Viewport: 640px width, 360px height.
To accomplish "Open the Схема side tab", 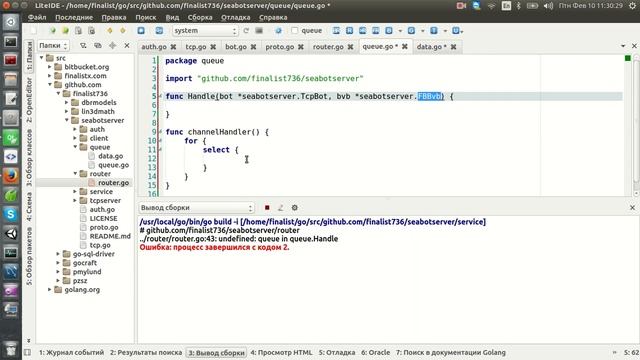I will click(x=29, y=207).
